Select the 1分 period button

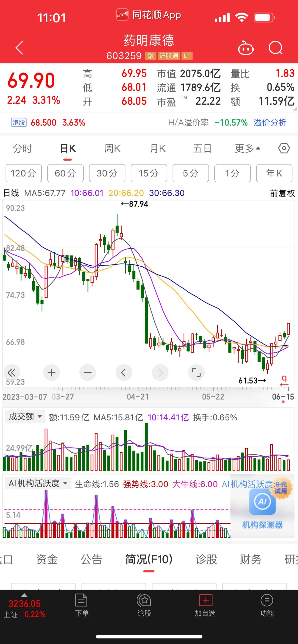coord(232,173)
